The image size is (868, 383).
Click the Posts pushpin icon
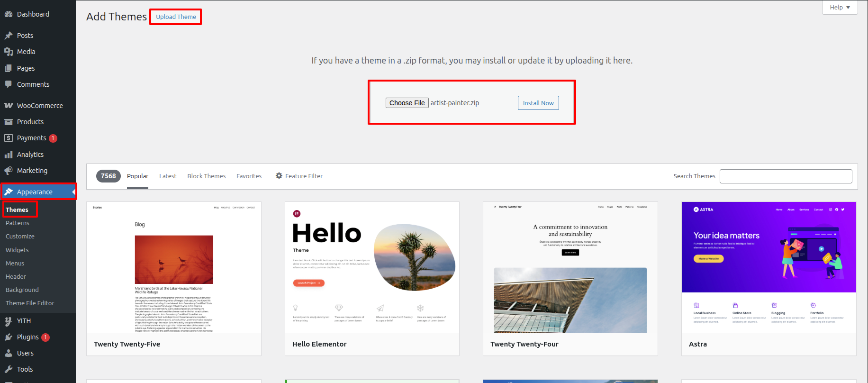(x=9, y=36)
